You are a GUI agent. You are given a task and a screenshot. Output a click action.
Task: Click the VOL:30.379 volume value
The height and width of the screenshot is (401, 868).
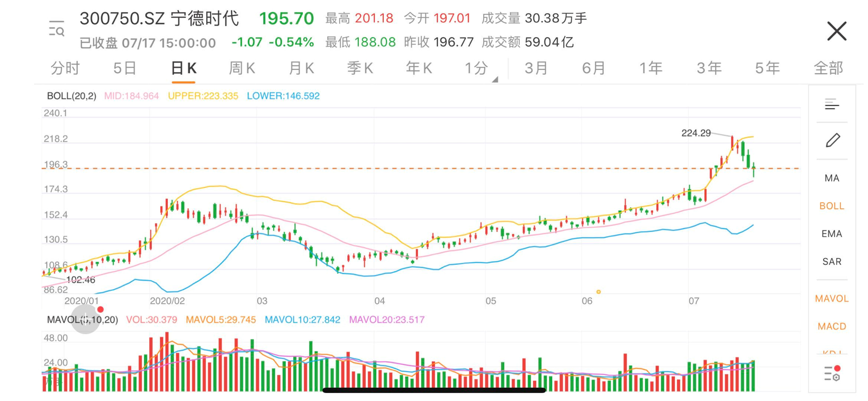151,320
